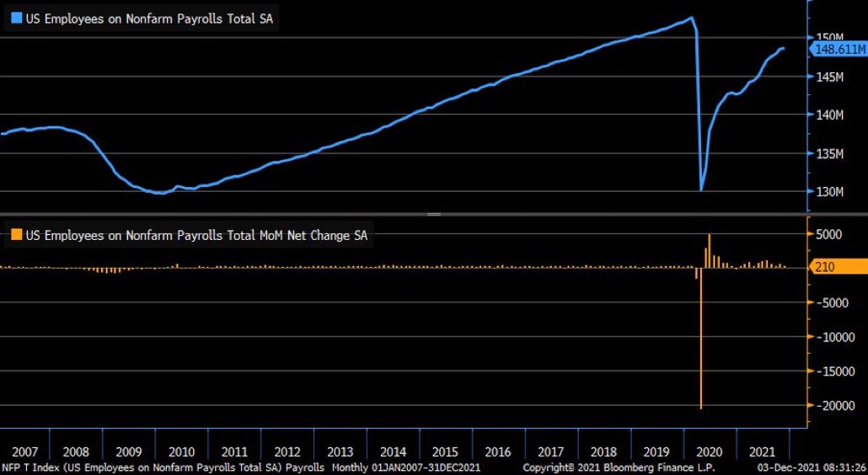Screen dimensions: 868x475
Task: Click the 148.611M last value tag
Action: coord(839,51)
